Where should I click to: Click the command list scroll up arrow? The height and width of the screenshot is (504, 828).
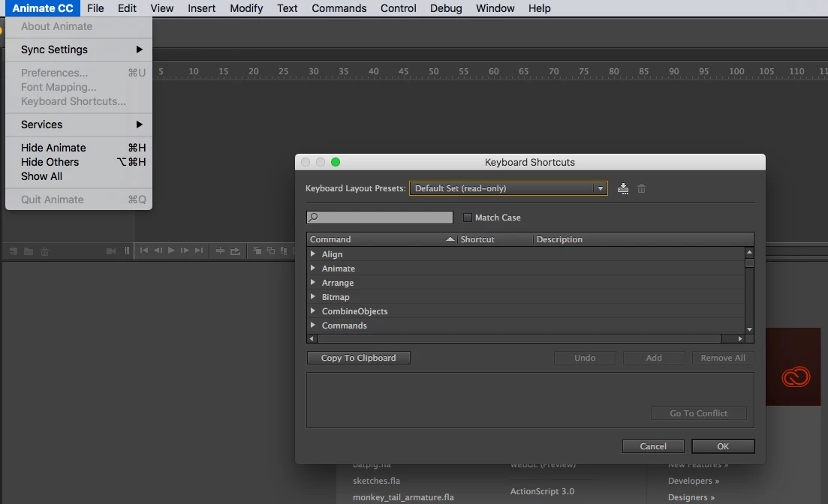(x=749, y=252)
